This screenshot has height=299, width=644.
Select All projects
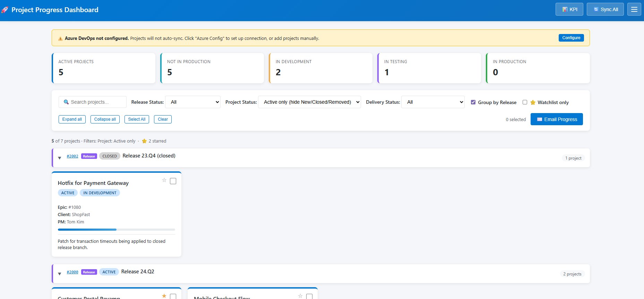(x=137, y=119)
